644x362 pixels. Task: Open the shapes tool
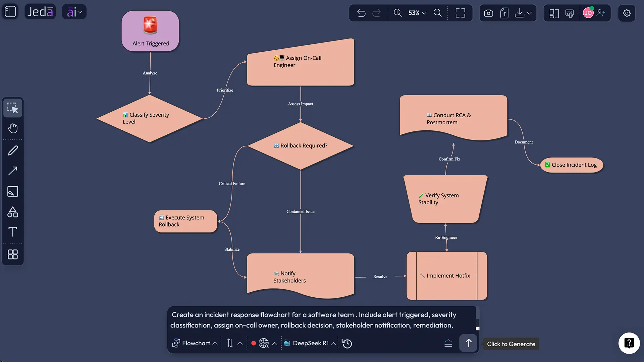coord(13,212)
